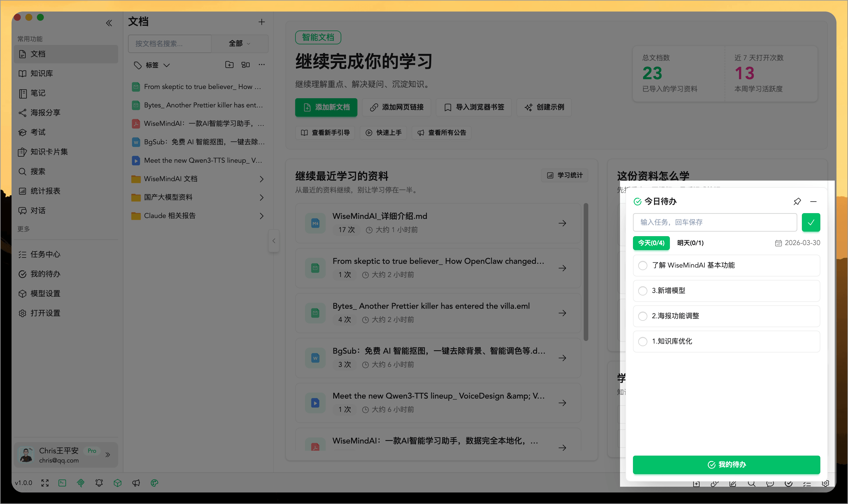
Task: Click the 添加新文档 button
Action: coord(326,107)
